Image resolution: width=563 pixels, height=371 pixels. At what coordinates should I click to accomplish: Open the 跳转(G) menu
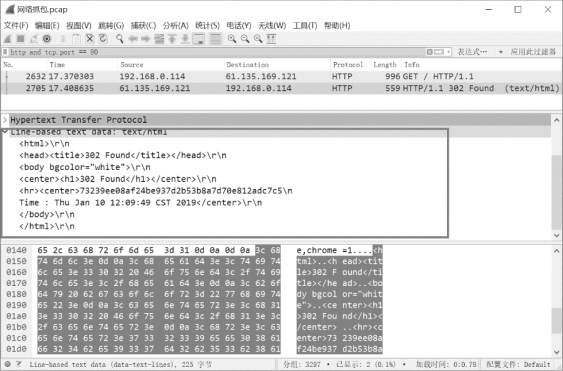point(111,25)
